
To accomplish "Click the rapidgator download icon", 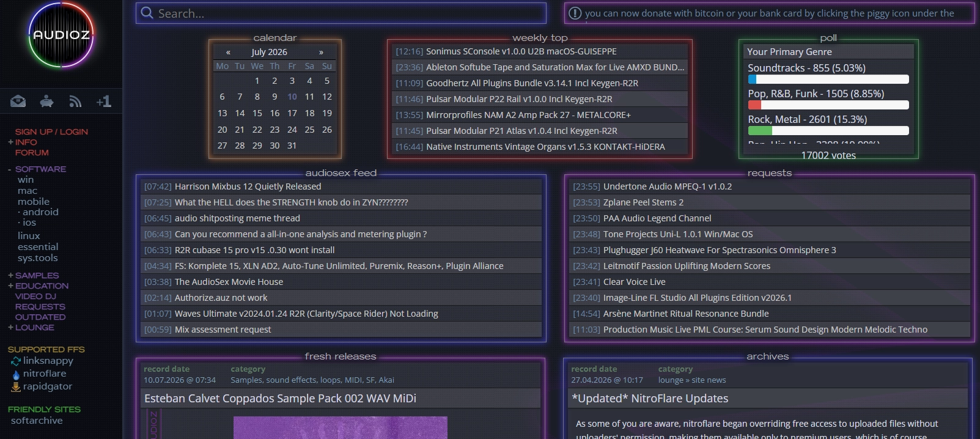I will click(16, 386).
